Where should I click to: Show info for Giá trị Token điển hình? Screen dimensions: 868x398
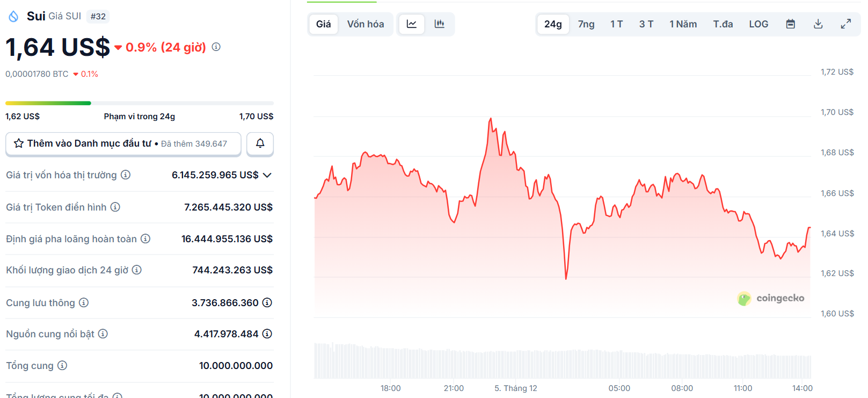point(115,207)
